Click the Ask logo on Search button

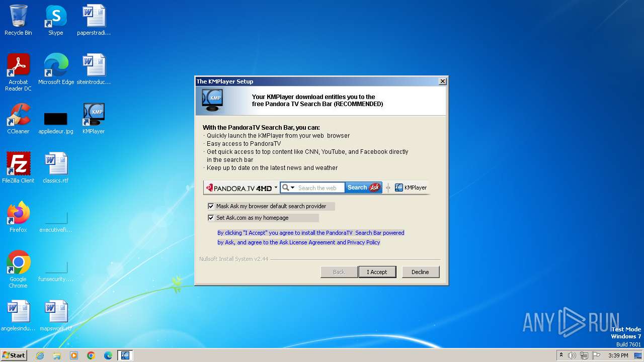click(x=375, y=188)
